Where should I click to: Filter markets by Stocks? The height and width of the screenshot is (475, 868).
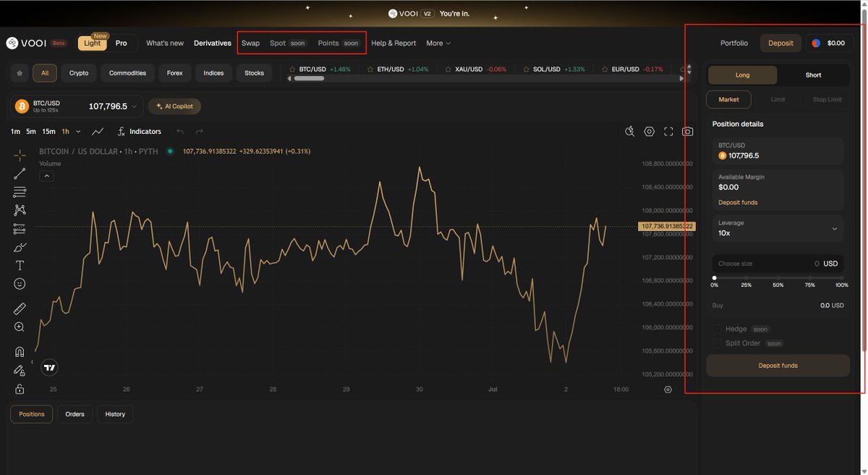tap(255, 73)
